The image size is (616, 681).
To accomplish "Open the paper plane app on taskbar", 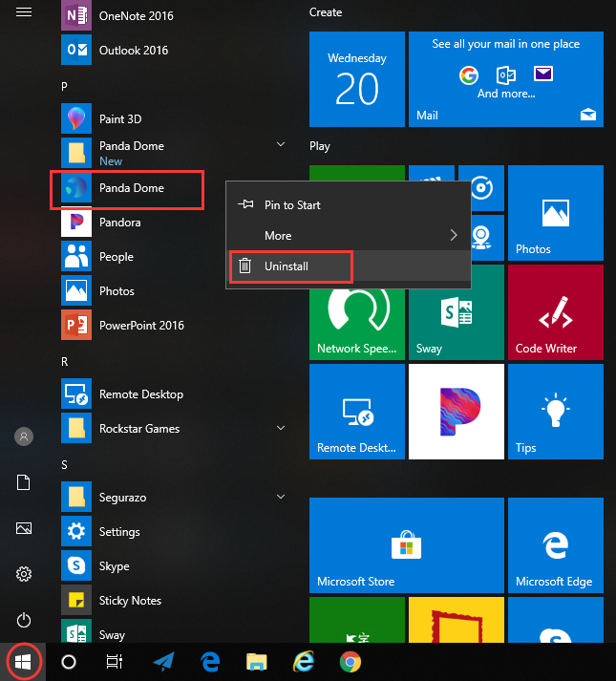I will tap(163, 662).
